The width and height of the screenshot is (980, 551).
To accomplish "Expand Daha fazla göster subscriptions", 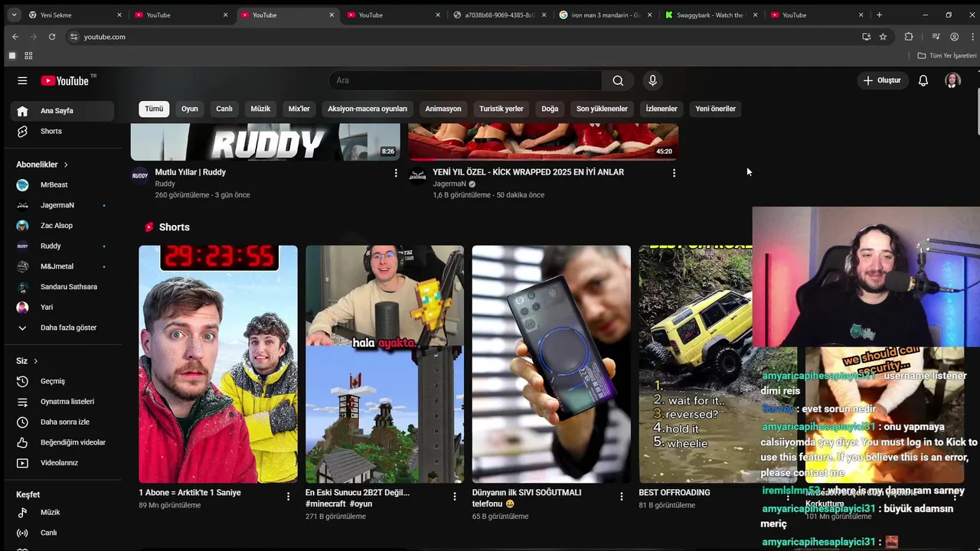I will tap(62, 328).
